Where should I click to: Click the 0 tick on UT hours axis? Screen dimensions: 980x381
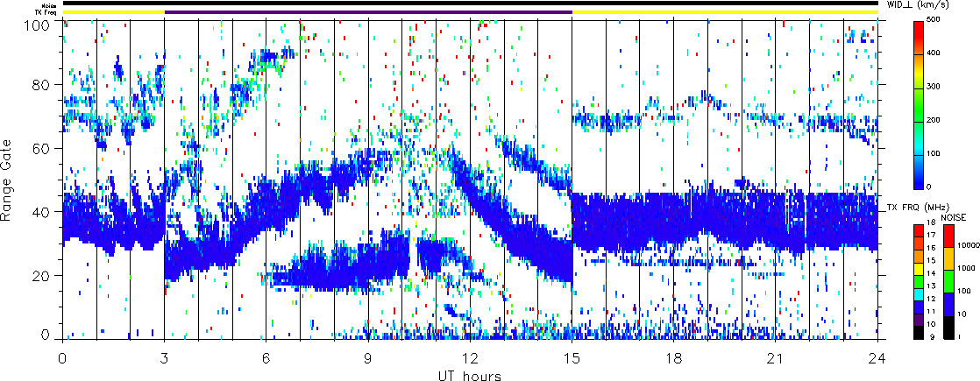(62, 358)
